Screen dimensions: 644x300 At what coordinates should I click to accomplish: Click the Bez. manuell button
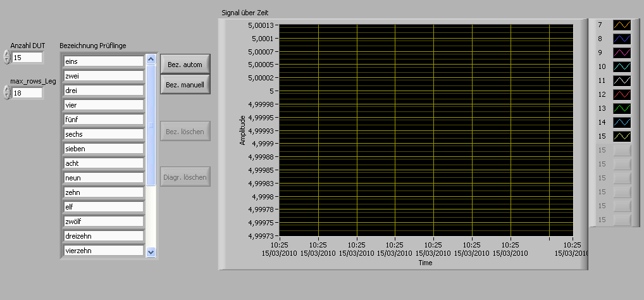coord(185,85)
